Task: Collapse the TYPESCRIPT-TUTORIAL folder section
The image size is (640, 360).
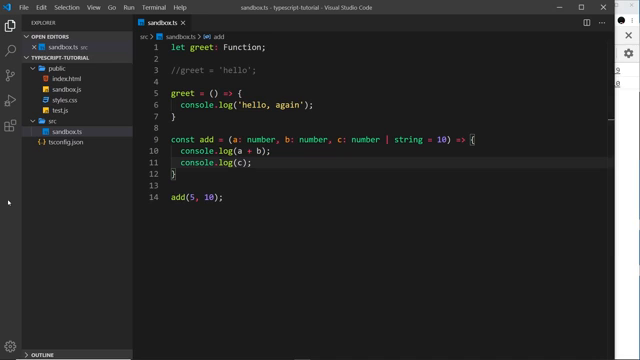Action: pyautogui.click(x=27, y=58)
